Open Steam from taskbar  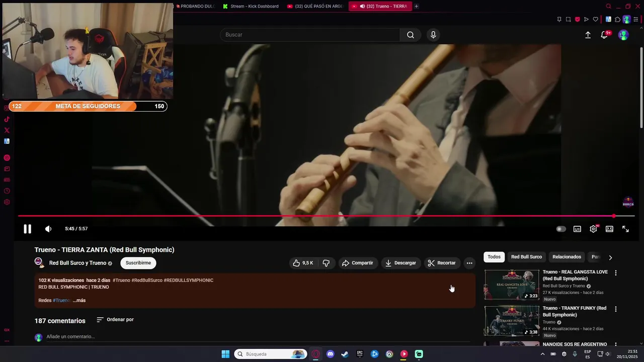tap(345, 354)
